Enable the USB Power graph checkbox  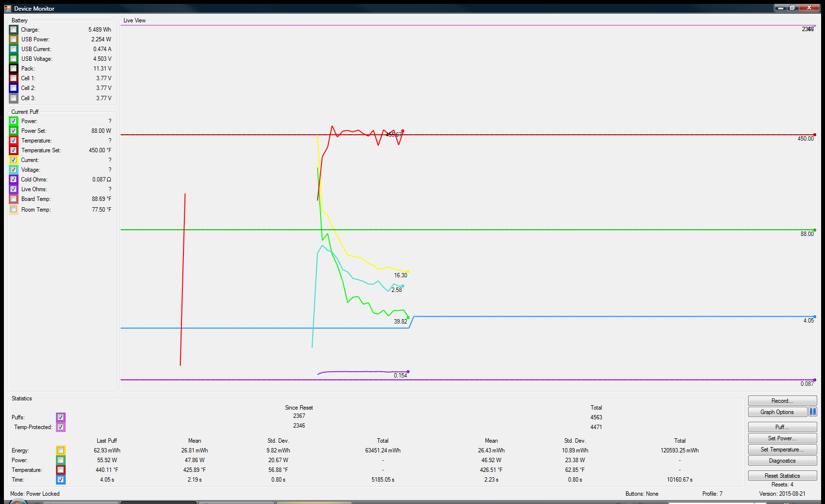click(x=14, y=39)
